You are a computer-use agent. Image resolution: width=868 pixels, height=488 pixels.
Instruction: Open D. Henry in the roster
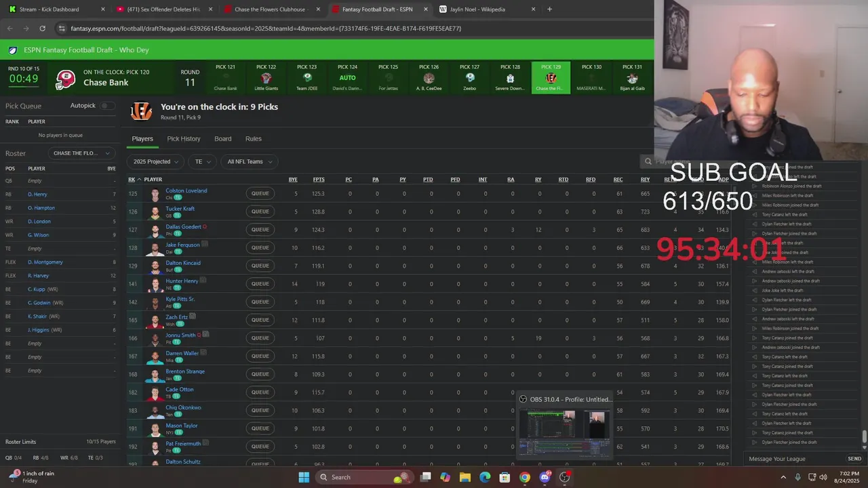37,195
